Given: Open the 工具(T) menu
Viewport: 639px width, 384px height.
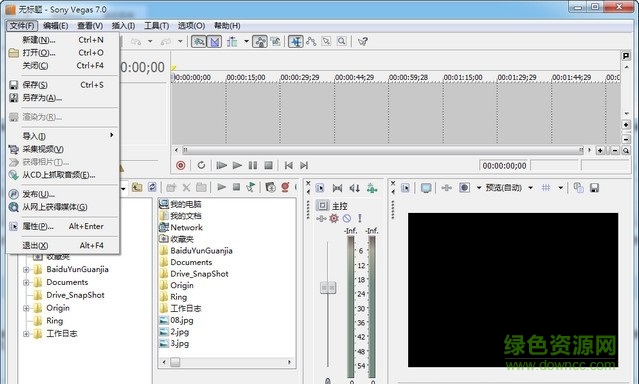Looking at the screenshot, I should (x=156, y=26).
